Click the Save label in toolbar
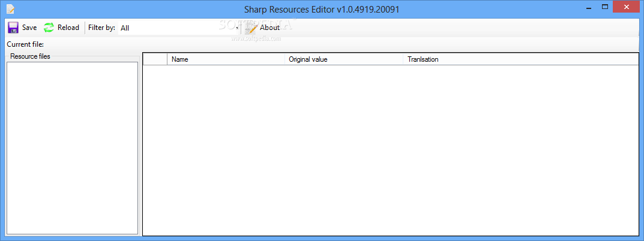 29,28
